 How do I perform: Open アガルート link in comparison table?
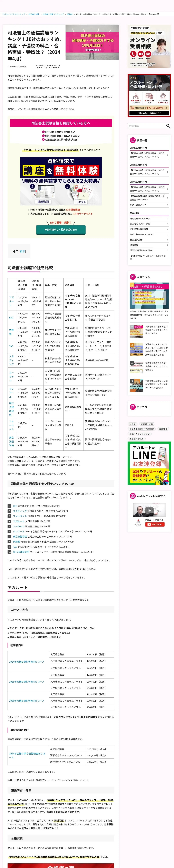click(x=11, y=301)
